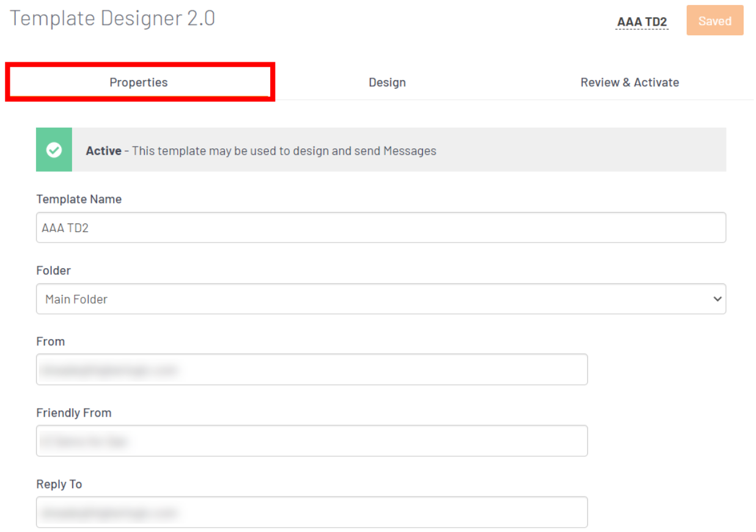Viewport: 756px width, 532px height.
Task: Click the Folder field label
Action: tap(54, 271)
